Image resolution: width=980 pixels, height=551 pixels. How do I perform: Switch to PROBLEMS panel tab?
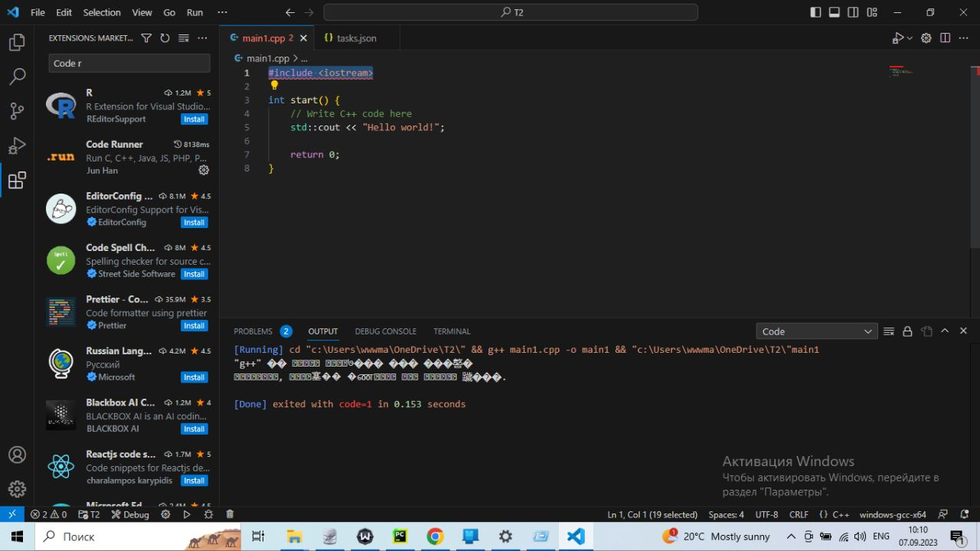pos(263,331)
